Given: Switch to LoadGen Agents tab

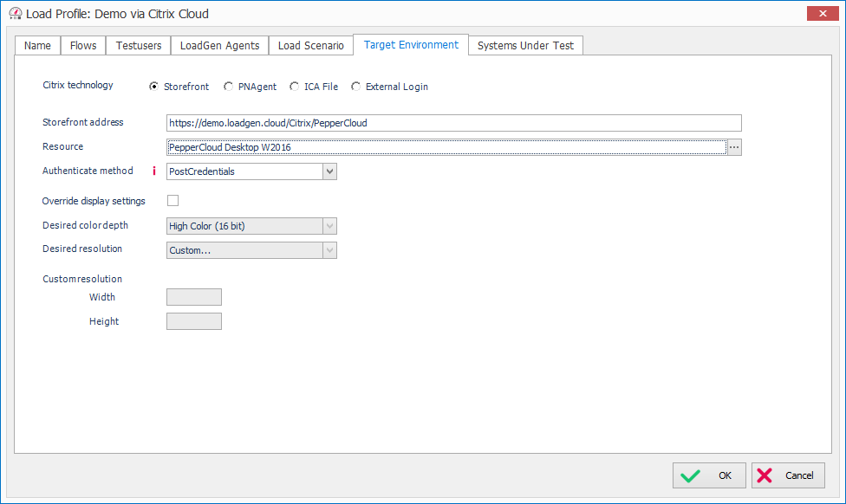Looking at the screenshot, I should [219, 46].
